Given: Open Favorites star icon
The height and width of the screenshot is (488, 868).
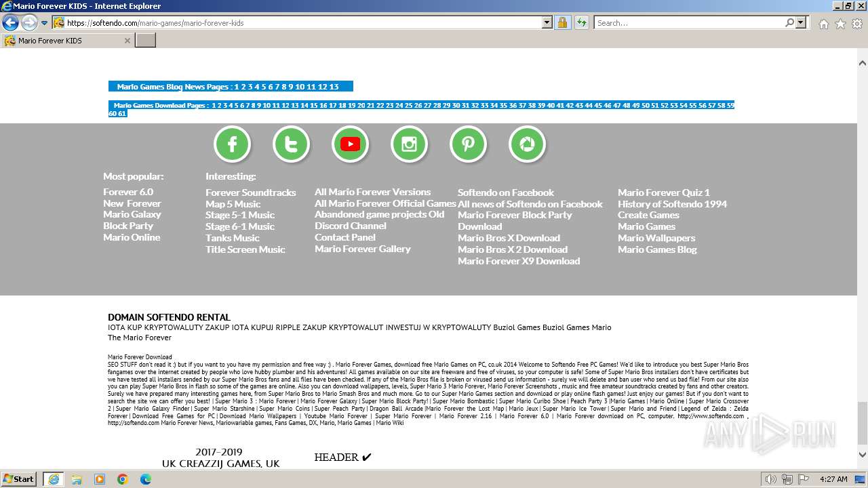Looking at the screenshot, I should click(840, 24).
